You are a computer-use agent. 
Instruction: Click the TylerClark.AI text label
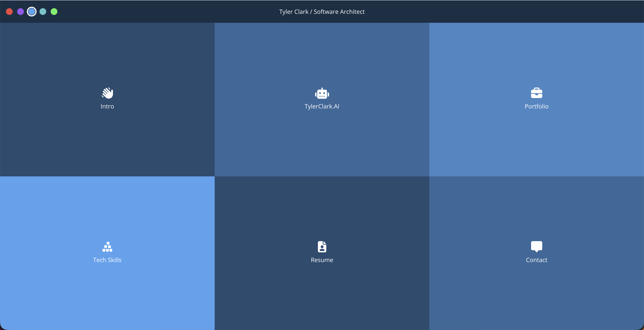pyautogui.click(x=322, y=106)
